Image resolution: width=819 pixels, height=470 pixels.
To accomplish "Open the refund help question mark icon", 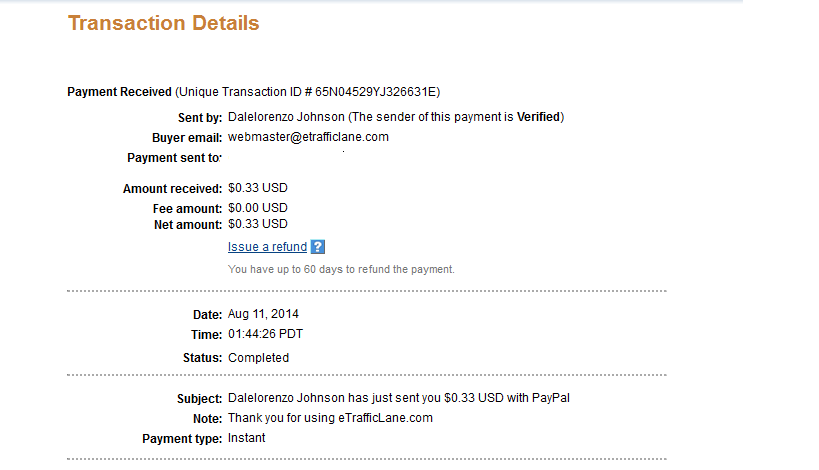I will tap(318, 246).
